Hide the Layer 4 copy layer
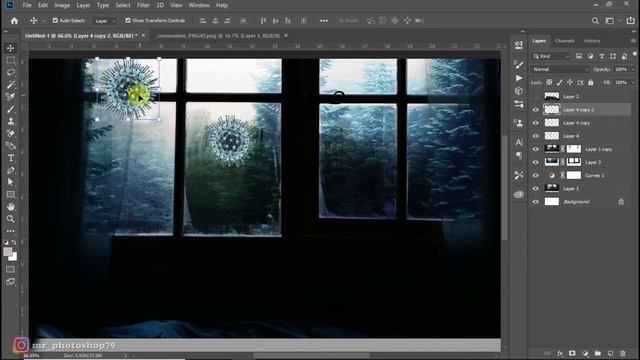The height and width of the screenshot is (360, 640). pyautogui.click(x=536, y=123)
